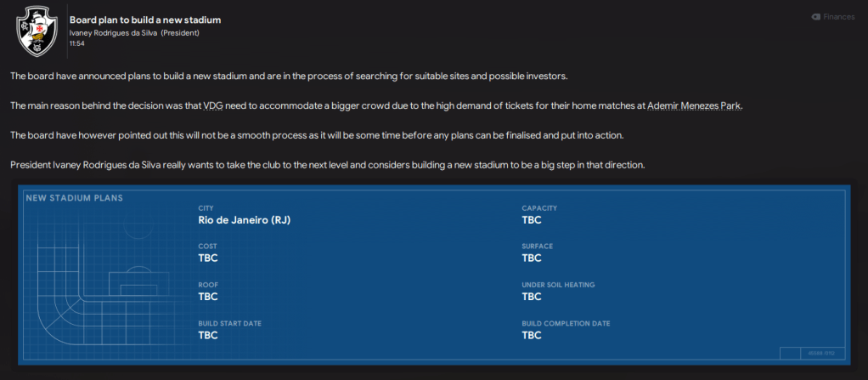Click the New Stadium Plans panel header

tap(75, 198)
